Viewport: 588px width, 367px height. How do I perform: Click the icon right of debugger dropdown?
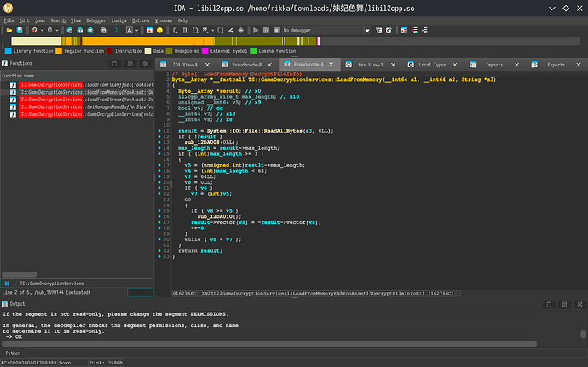pyautogui.click(x=378, y=31)
